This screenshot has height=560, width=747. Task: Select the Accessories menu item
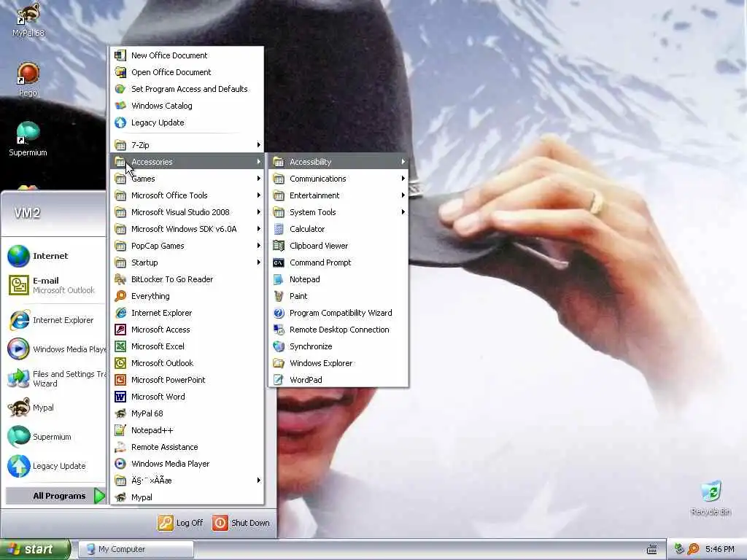pos(187,162)
